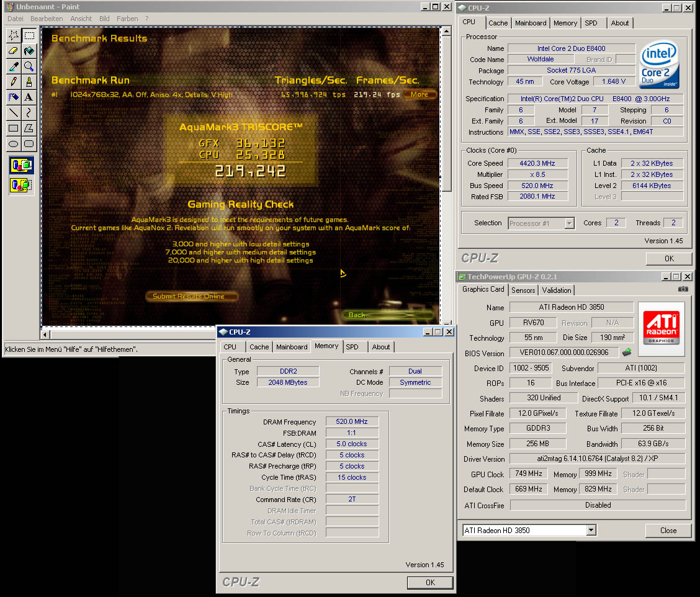Click the Back button in AquaMark image
The width and height of the screenshot is (700, 597).
pos(388,315)
